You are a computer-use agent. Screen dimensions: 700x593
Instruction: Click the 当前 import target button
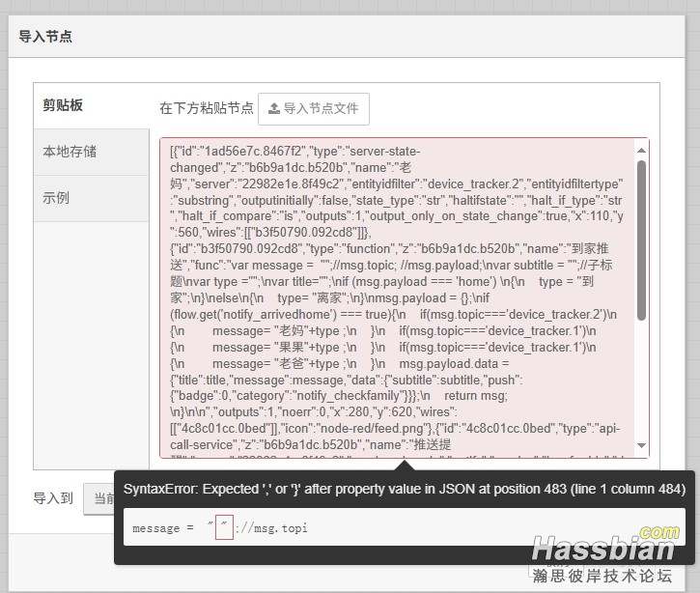pyautogui.click(x=99, y=498)
